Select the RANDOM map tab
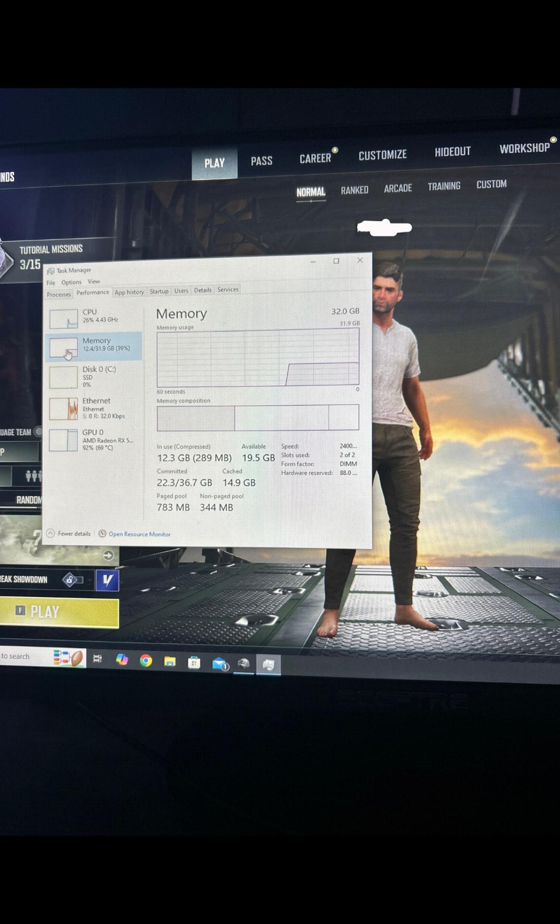560x924 pixels. [x=29, y=500]
